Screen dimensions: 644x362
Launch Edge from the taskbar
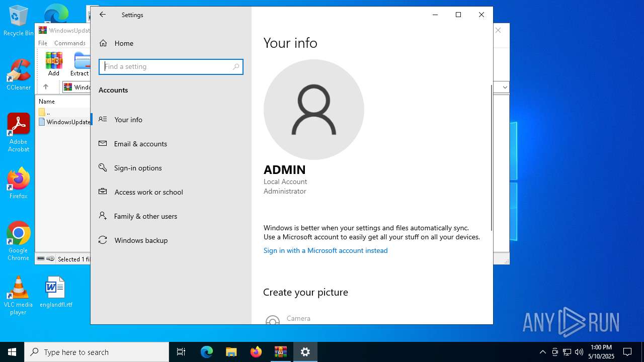coord(207,352)
